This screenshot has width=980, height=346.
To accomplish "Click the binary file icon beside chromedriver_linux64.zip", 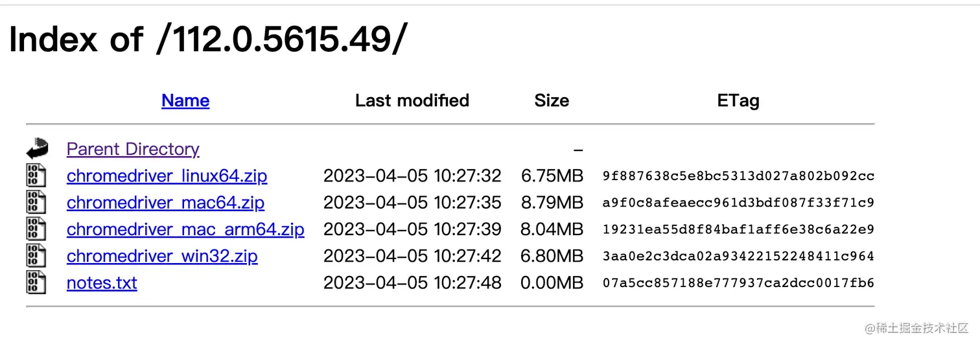I will pos(36,176).
